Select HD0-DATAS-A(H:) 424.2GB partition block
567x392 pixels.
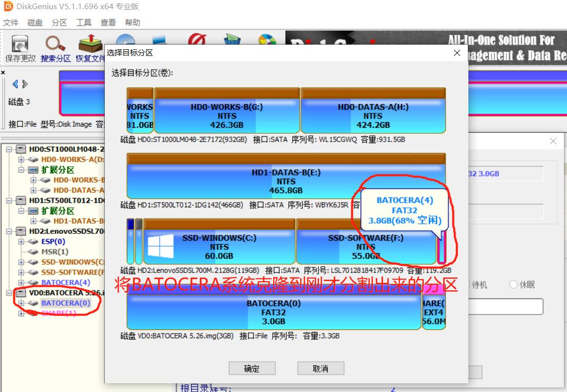(x=373, y=110)
